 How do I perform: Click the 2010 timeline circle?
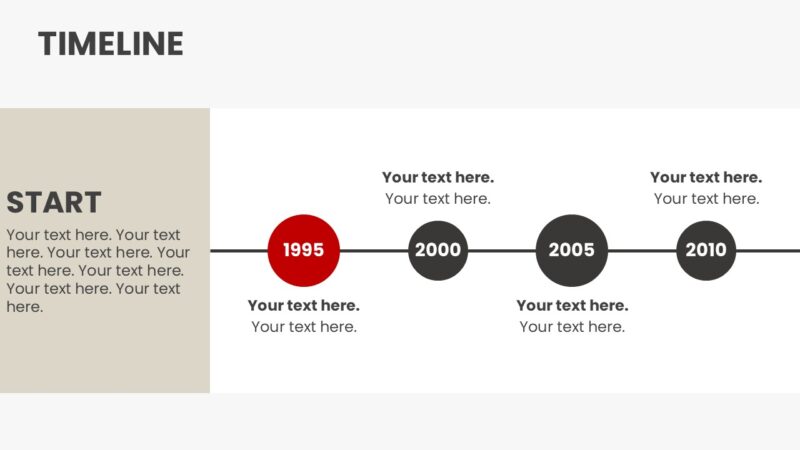point(706,250)
